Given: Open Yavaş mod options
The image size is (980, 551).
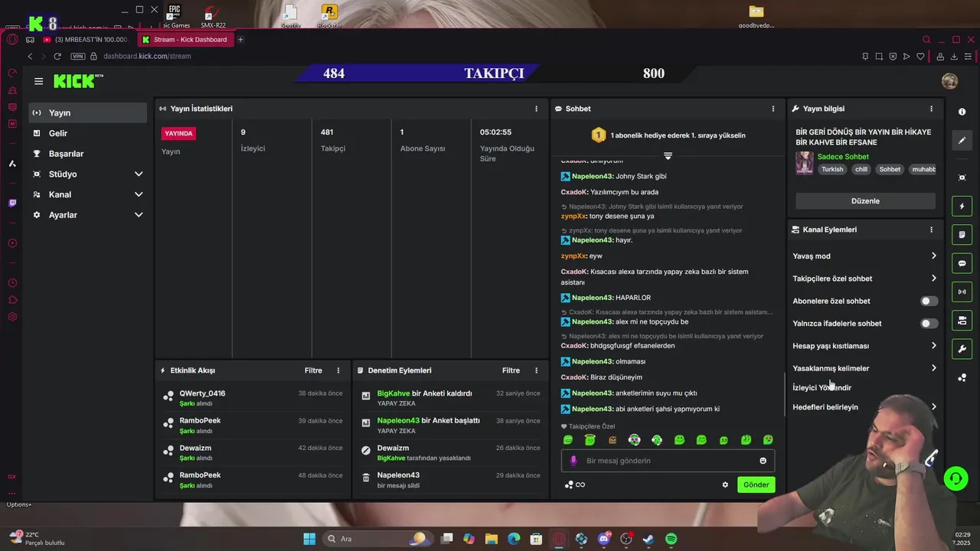Looking at the screenshot, I should 865,256.
